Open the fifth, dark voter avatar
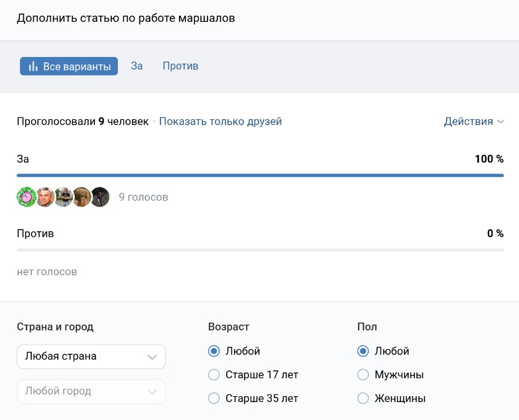 [x=100, y=197]
